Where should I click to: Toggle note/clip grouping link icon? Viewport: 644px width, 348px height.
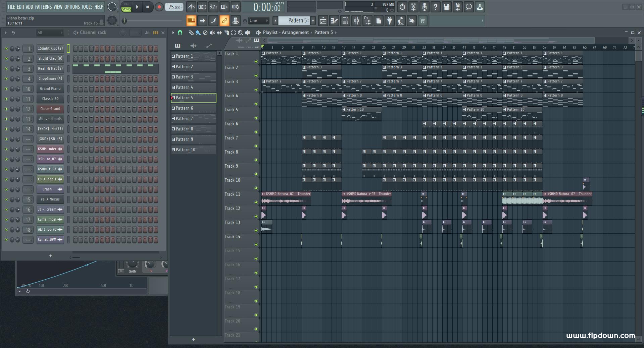[x=225, y=21]
